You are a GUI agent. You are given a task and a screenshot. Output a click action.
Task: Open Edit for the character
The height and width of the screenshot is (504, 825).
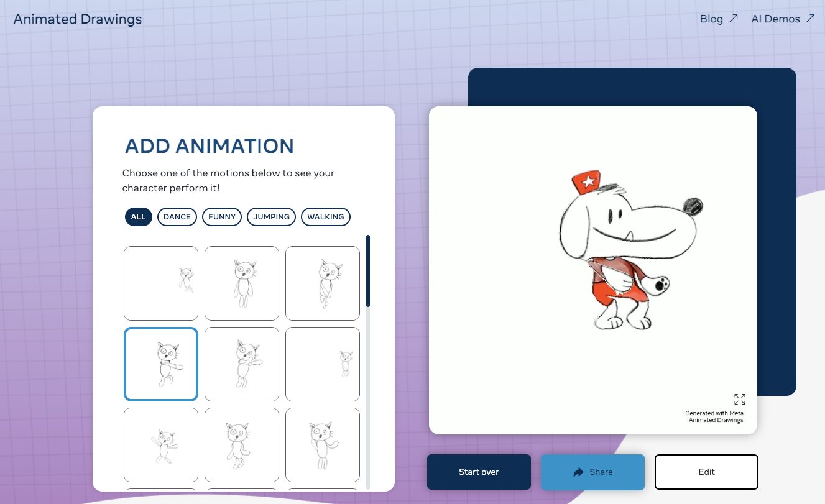706,472
